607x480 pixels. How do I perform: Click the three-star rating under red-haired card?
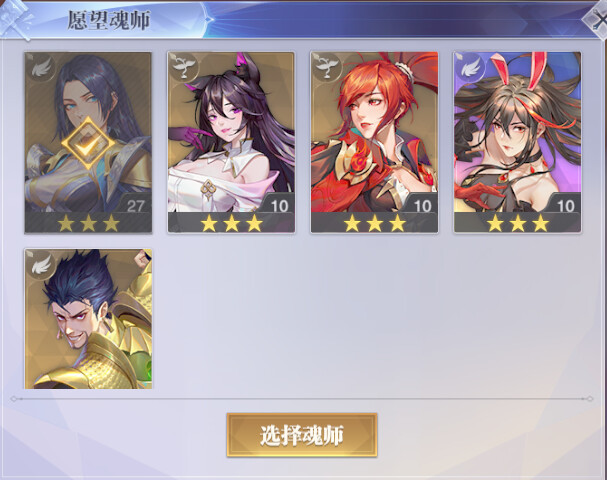coord(375,223)
